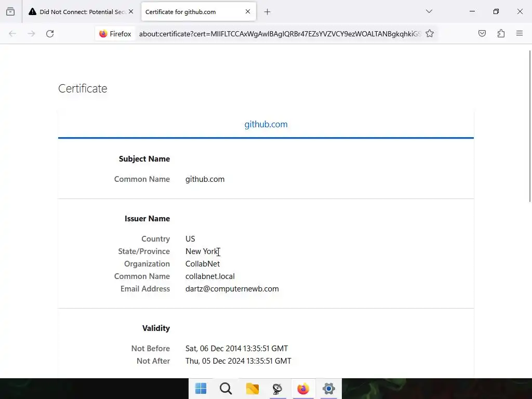Reload the current page
The width and height of the screenshot is (532, 399).
[50, 34]
